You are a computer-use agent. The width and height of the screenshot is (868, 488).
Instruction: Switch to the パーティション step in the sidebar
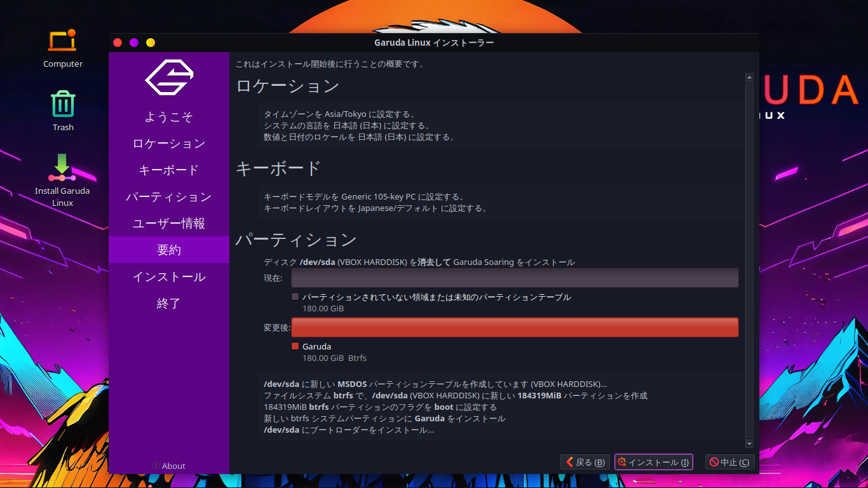click(169, 197)
